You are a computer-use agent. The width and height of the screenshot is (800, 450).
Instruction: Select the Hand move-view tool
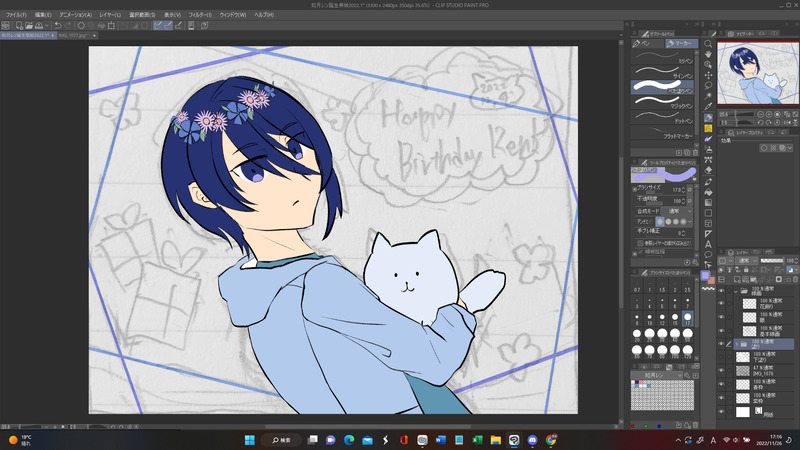[708, 54]
